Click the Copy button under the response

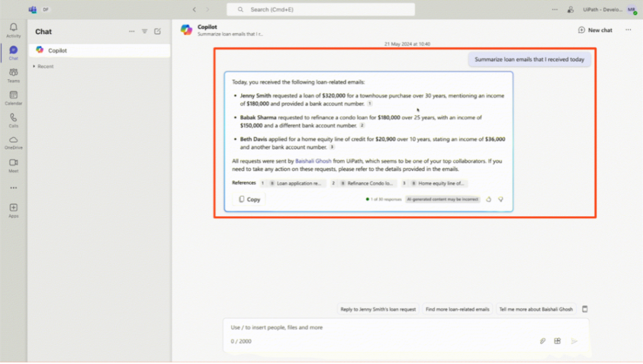[x=249, y=199]
